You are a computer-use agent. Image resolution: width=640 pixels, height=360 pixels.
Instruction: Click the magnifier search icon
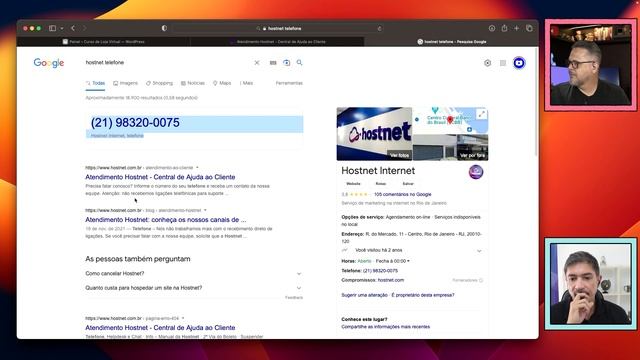[300, 62]
